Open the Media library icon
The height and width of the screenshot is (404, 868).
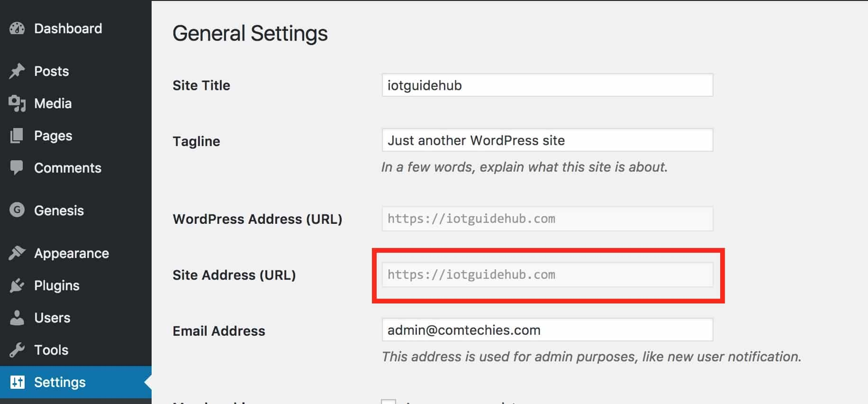17,103
